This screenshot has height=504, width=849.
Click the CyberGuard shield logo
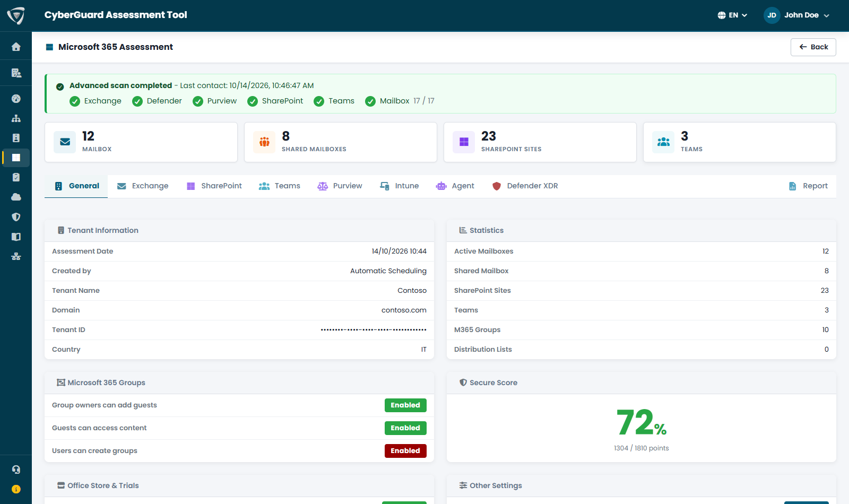pyautogui.click(x=16, y=15)
